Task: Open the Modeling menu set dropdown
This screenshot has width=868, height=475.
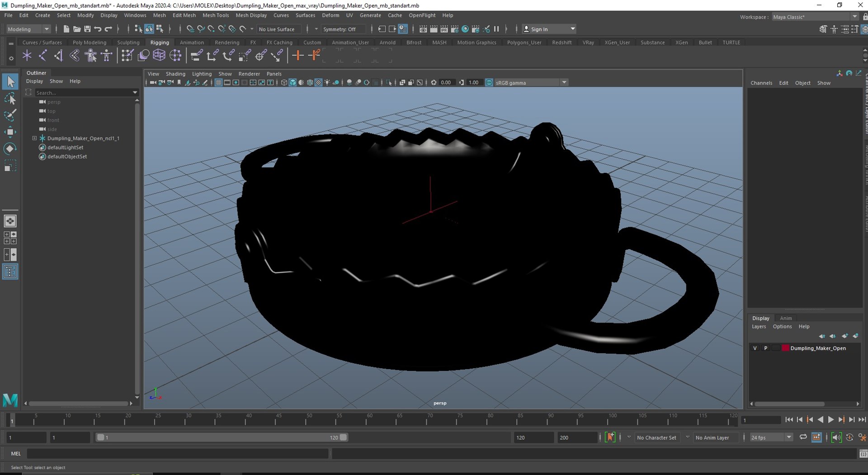Action: (x=28, y=29)
